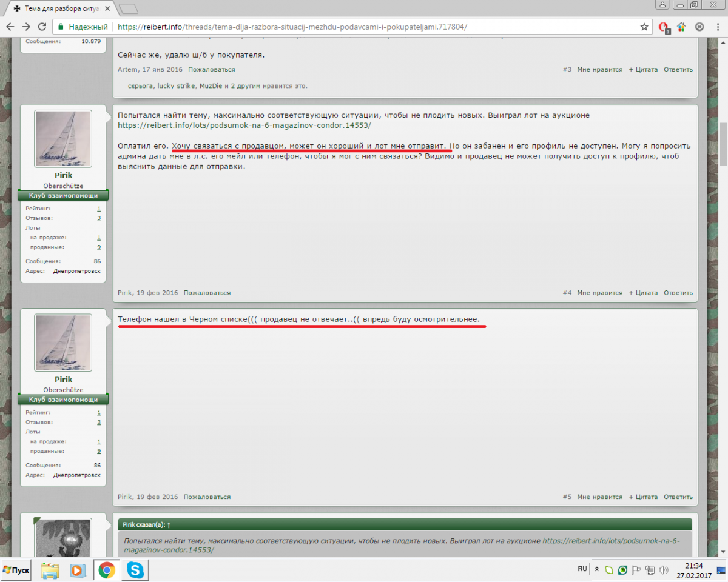Open permalink #4
Image resolution: width=728 pixels, height=582 pixels.
[x=567, y=293]
